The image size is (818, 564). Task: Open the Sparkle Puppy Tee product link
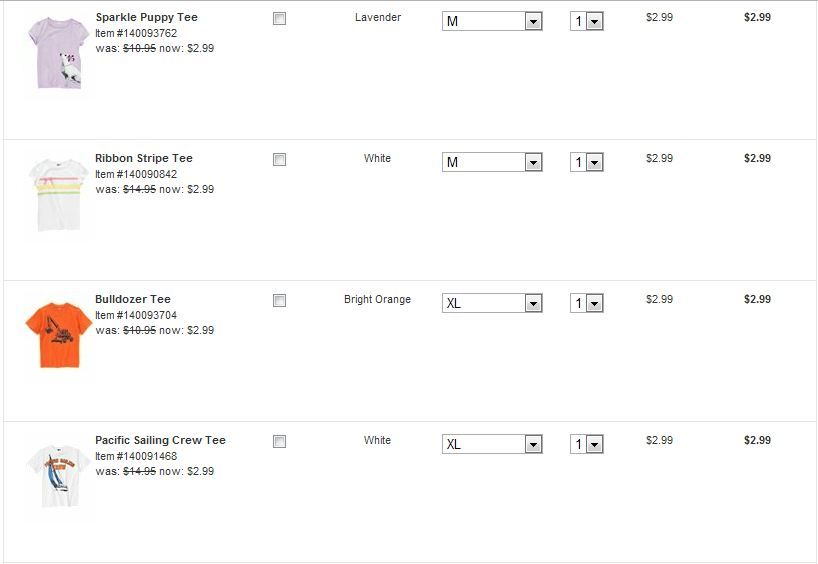point(146,17)
